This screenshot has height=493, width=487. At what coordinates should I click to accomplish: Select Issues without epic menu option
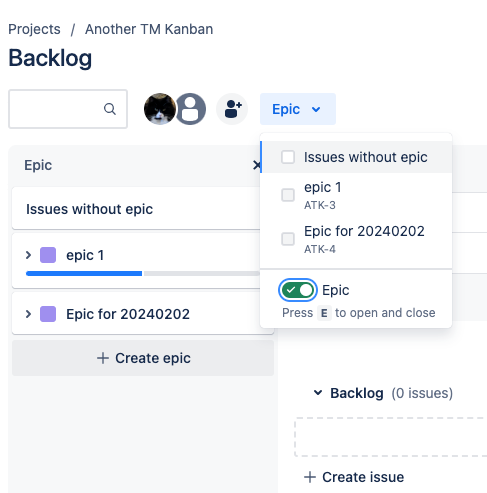click(356, 157)
